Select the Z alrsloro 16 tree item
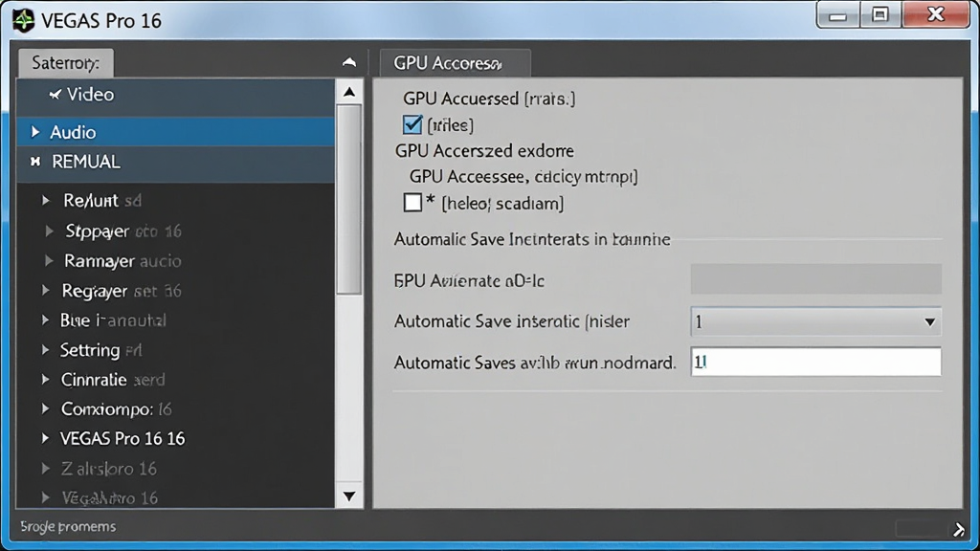980x551 pixels. (109, 469)
